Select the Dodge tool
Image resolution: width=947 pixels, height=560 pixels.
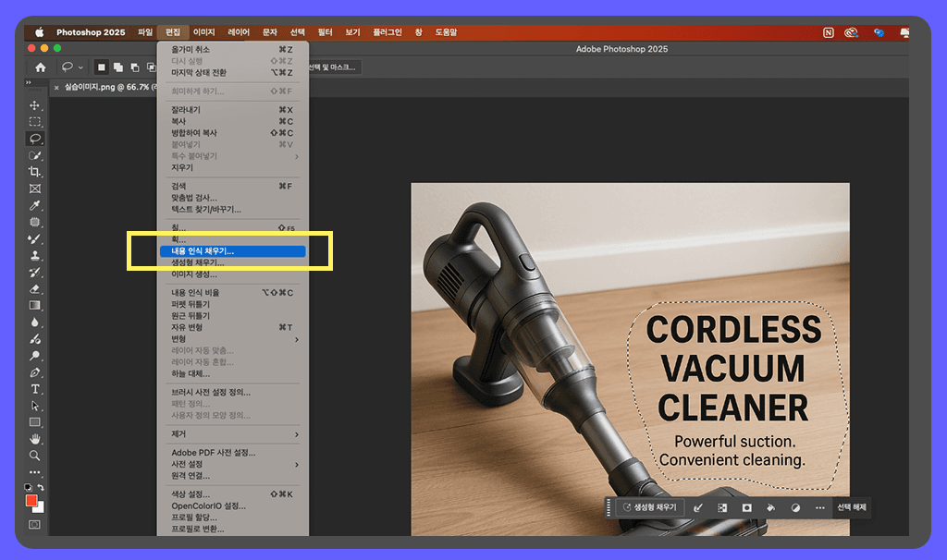[35, 356]
